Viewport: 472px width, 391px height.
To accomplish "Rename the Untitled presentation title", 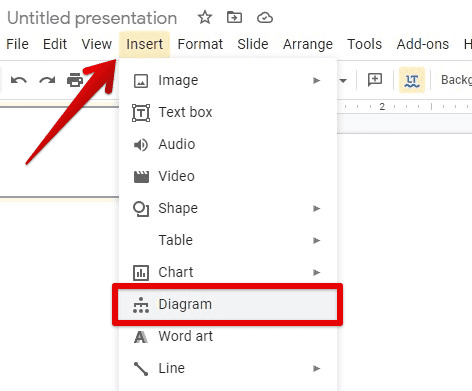I will tap(92, 18).
